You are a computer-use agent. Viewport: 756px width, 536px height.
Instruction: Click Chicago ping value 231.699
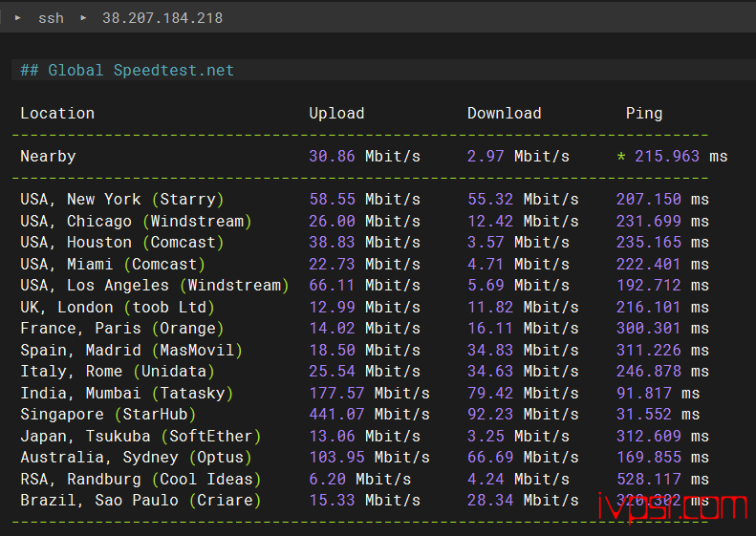649,222
